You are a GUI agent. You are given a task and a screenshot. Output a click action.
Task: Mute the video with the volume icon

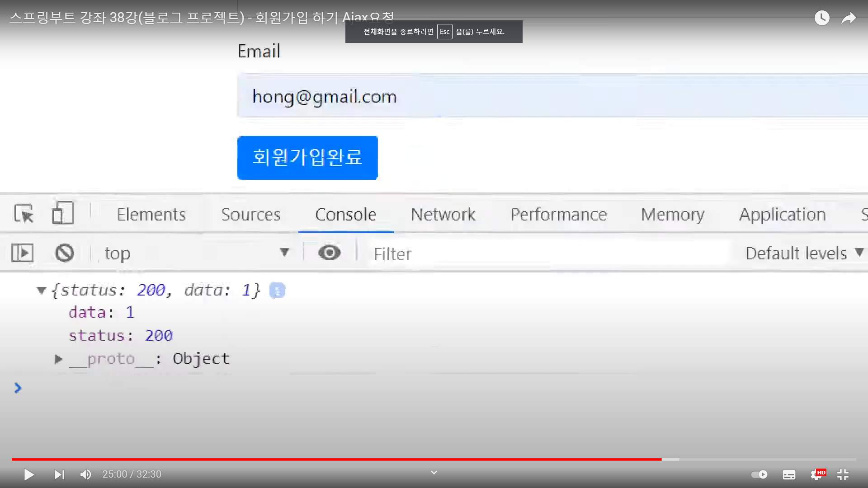click(x=85, y=474)
